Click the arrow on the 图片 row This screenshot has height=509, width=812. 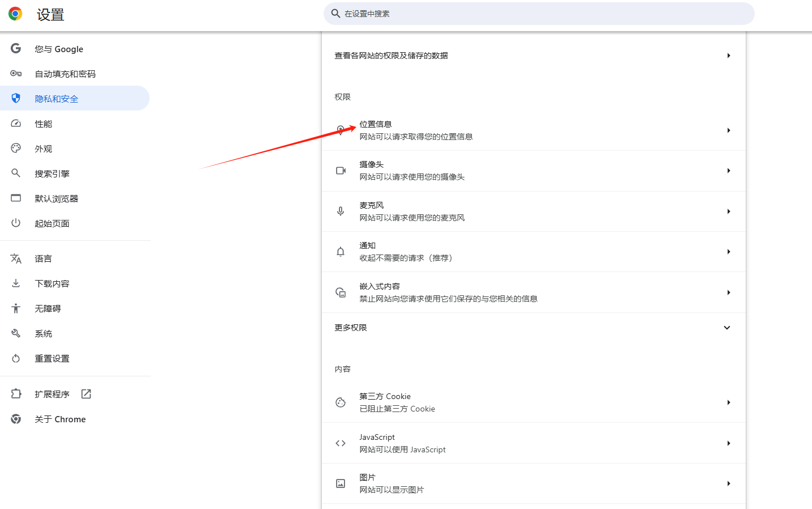729,483
